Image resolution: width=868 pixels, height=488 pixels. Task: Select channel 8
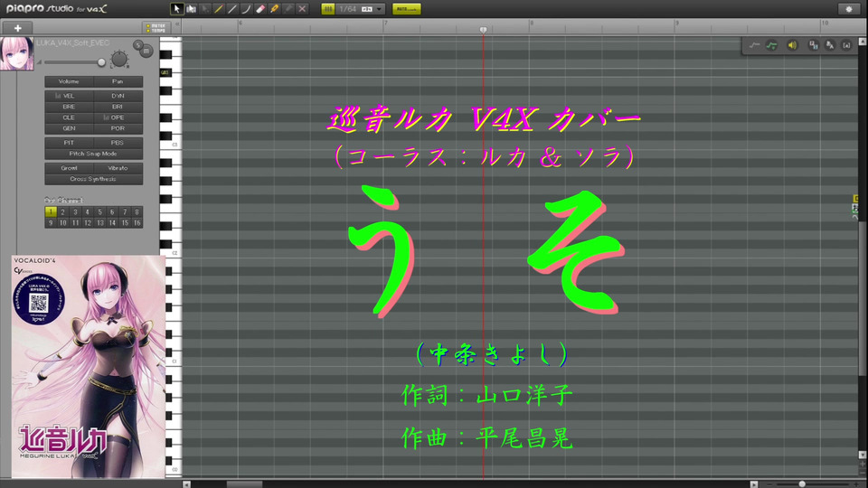[137, 211]
